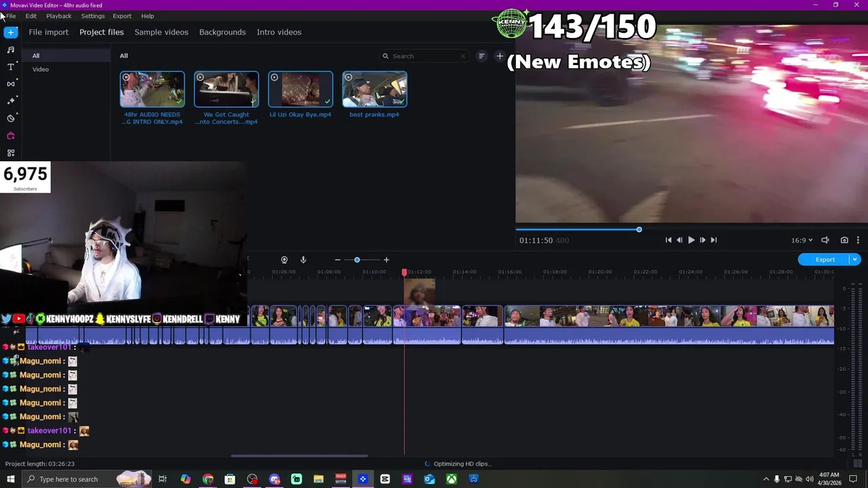
Task: Open the Transitions sidebar icon
Action: coord(11,84)
